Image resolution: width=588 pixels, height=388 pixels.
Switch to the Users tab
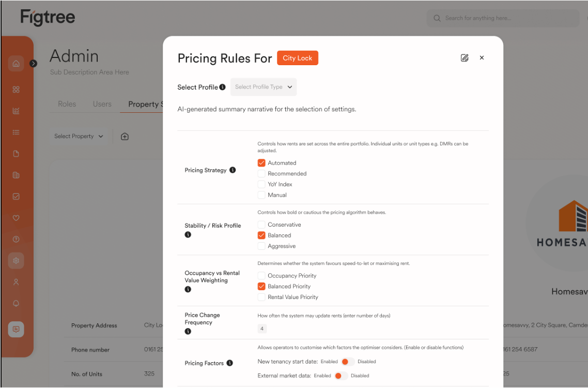[102, 104]
